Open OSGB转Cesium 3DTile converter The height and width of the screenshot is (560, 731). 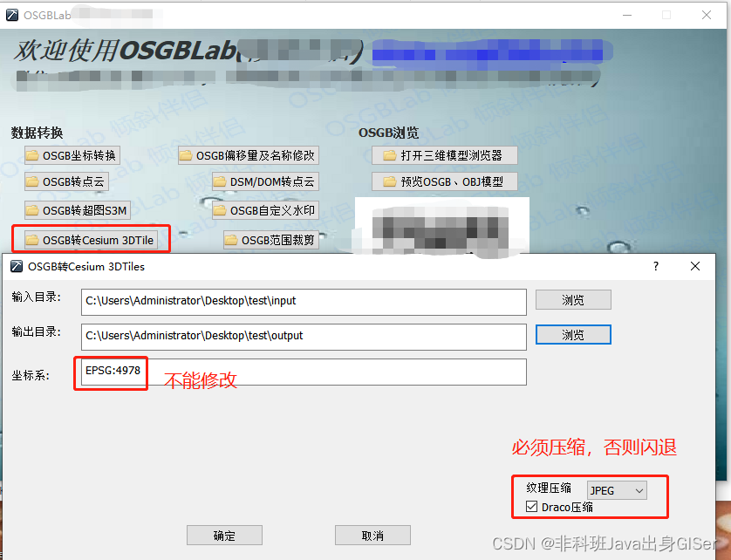pyautogui.click(x=91, y=240)
